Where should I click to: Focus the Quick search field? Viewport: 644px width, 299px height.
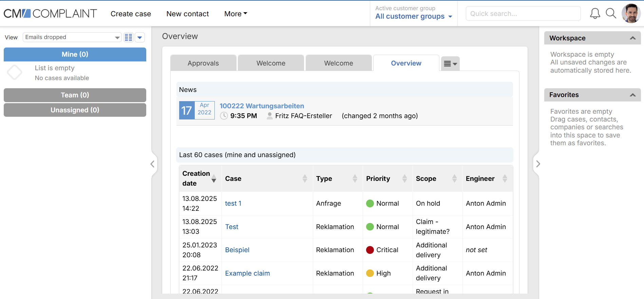[523, 14]
